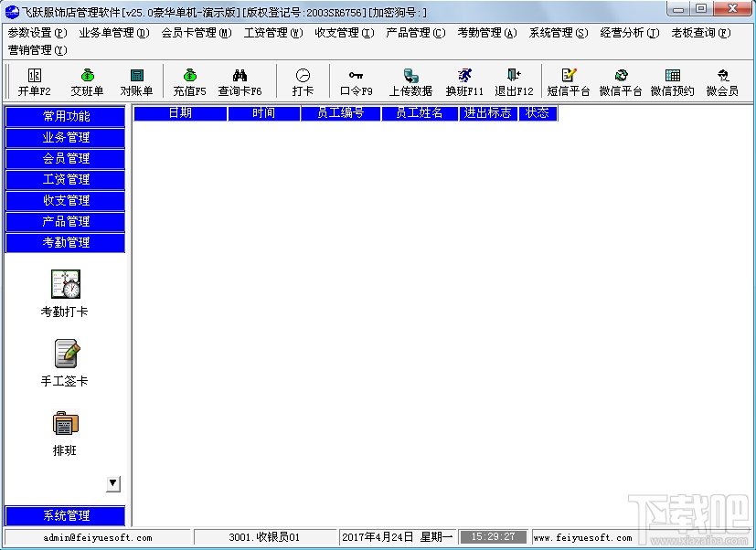Sort by the 员工姓名 column header
The height and width of the screenshot is (550, 756).
(420, 113)
